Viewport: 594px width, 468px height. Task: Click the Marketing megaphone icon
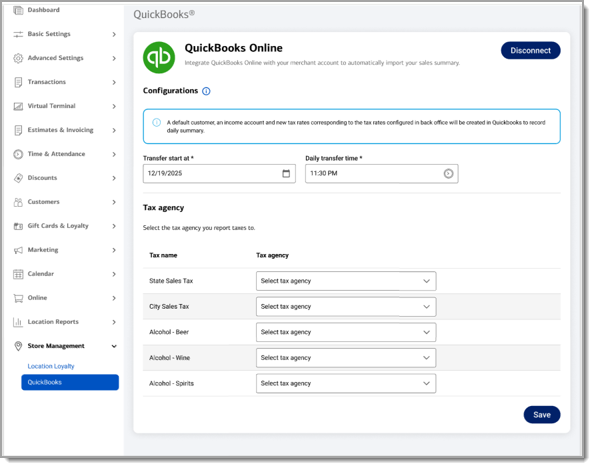pos(18,250)
